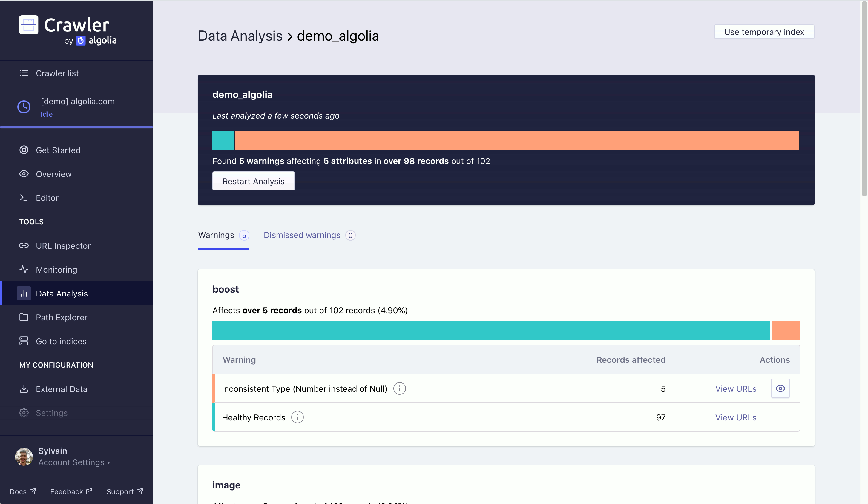The height and width of the screenshot is (504, 868).
Task: Click the Crawler logo icon
Action: point(29,25)
